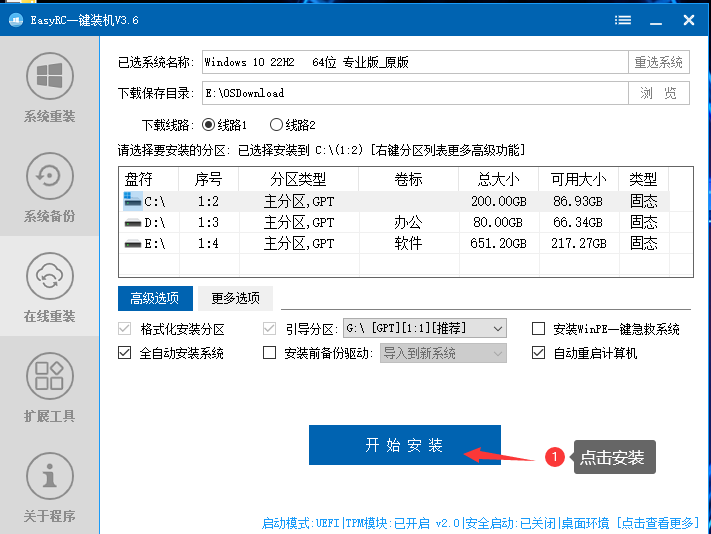Open the 点击查看更多 link
711x534 pixels.
coord(657,523)
